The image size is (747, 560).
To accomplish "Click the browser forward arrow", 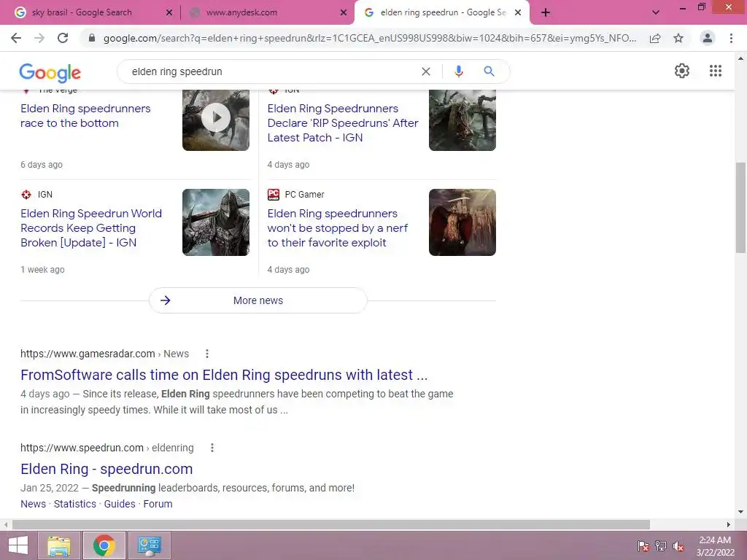I will pos(39,38).
